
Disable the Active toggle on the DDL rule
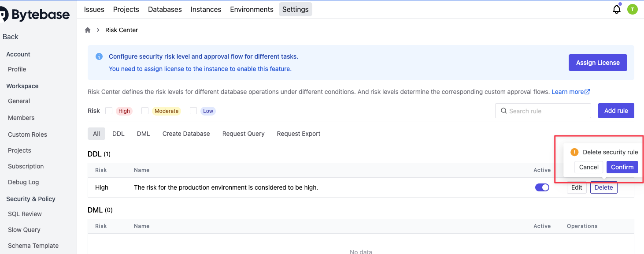(x=542, y=187)
